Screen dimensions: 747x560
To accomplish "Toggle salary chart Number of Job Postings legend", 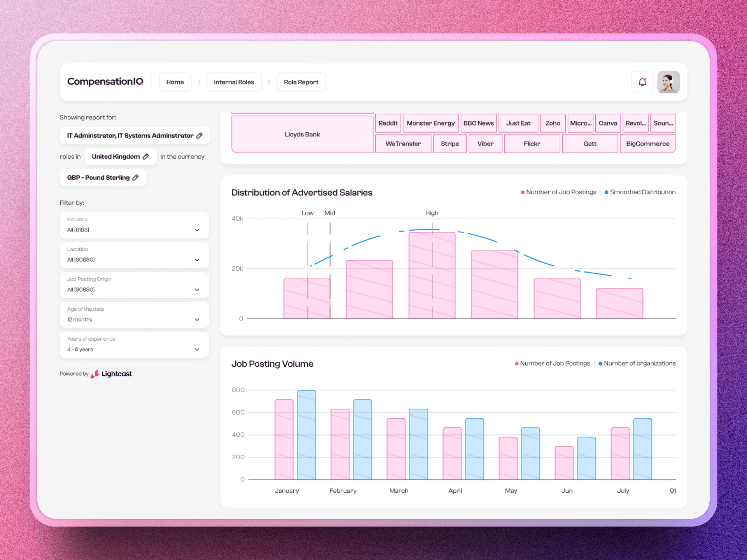I will pos(558,192).
